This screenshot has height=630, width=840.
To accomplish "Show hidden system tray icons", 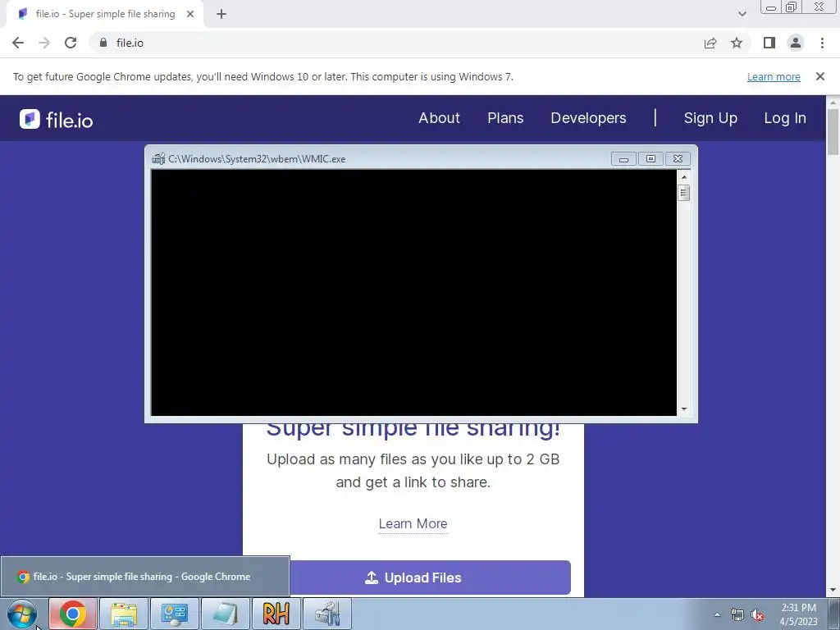I will pos(717,614).
